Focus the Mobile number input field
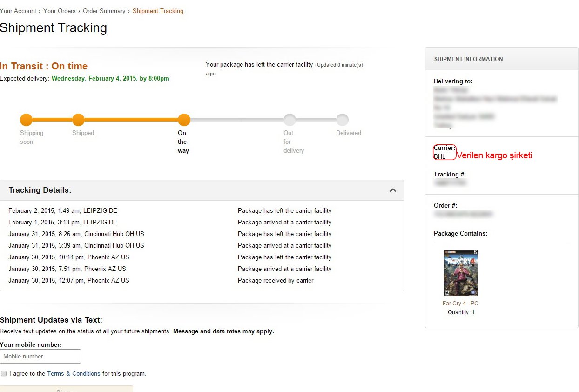 click(40, 356)
